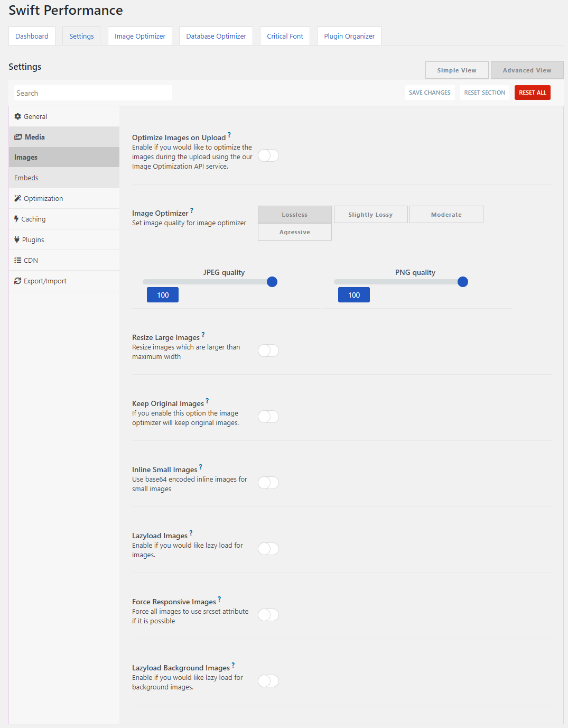Select the Media section in sidebar
Viewport: 568px width, 728px height.
64,137
